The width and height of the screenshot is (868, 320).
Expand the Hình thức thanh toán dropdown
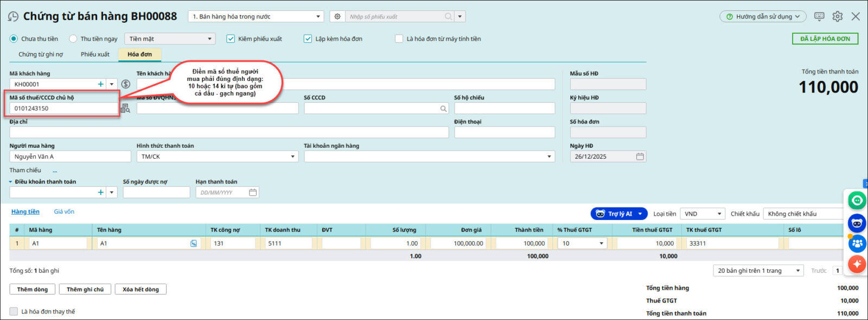[292, 156]
